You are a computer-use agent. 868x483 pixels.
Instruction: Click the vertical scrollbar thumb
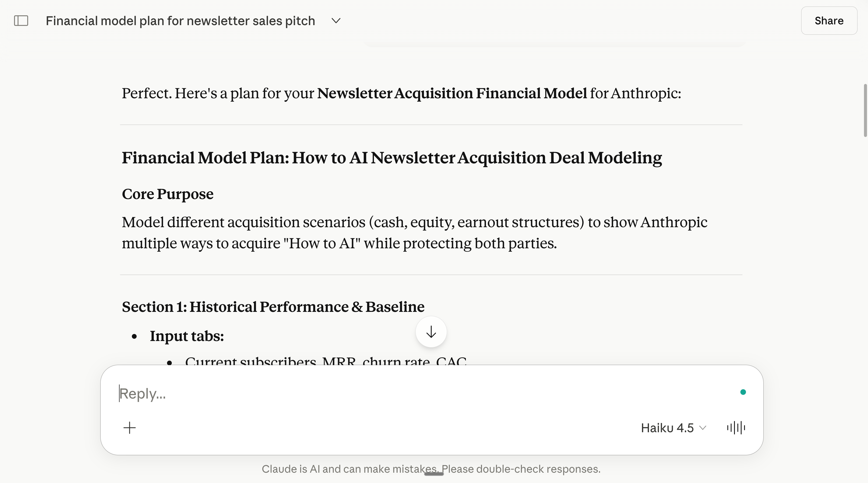[865, 110]
